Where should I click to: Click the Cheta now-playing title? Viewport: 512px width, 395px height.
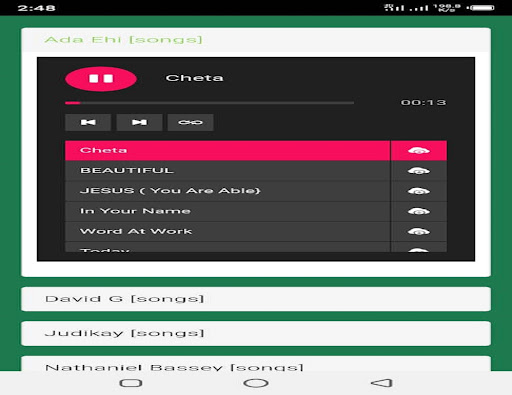click(x=194, y=78)
